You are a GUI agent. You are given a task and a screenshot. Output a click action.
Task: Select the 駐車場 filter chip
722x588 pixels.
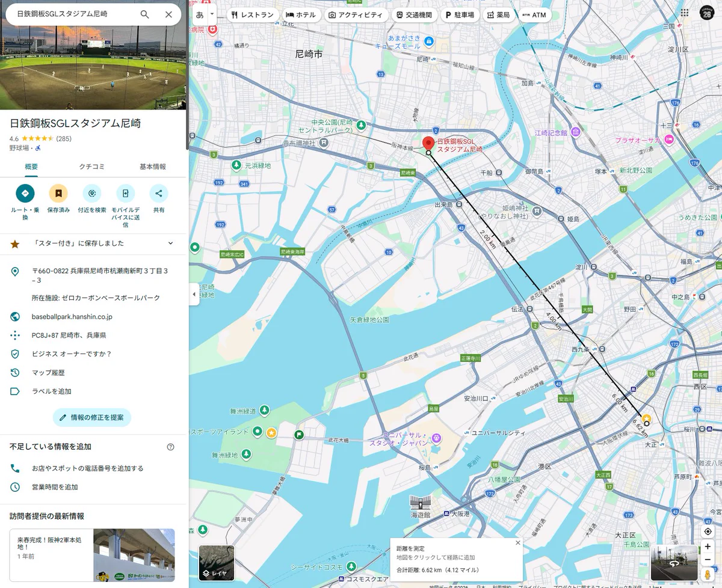tap(460, 15)
